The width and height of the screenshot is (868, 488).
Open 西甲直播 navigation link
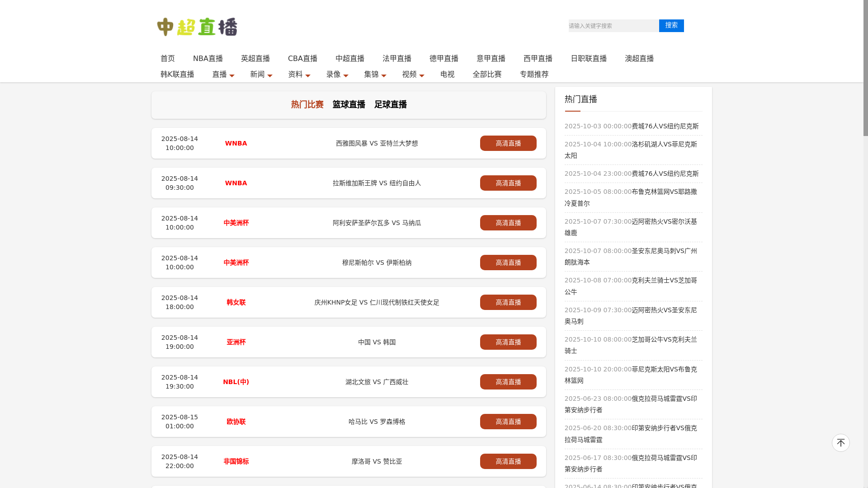[x=538, y=58]
